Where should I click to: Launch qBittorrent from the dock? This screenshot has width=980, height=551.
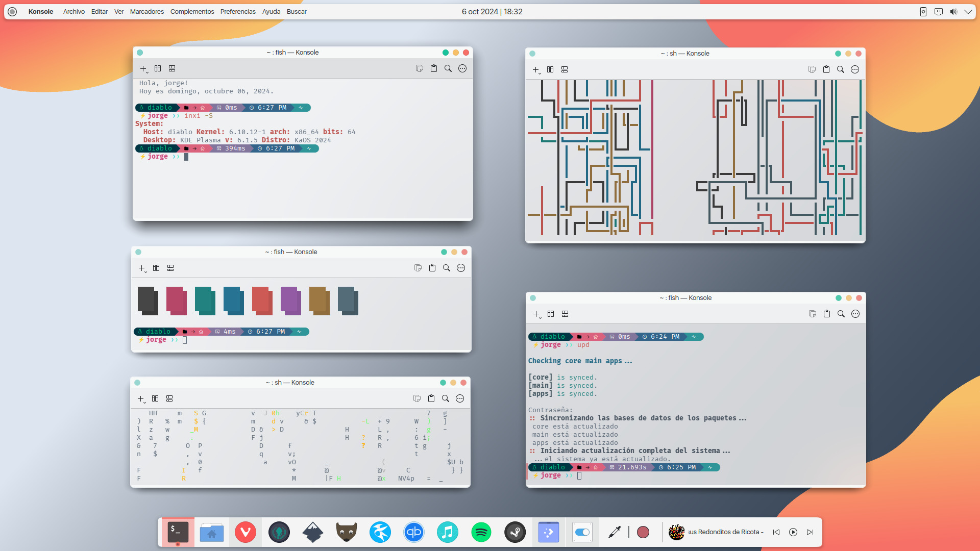coord(414,532)
